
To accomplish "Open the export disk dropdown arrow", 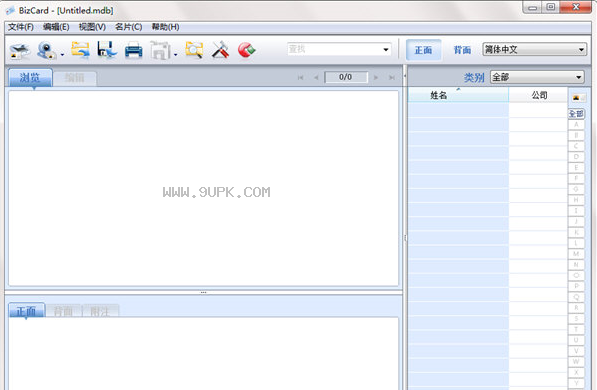I will point(176,54).
